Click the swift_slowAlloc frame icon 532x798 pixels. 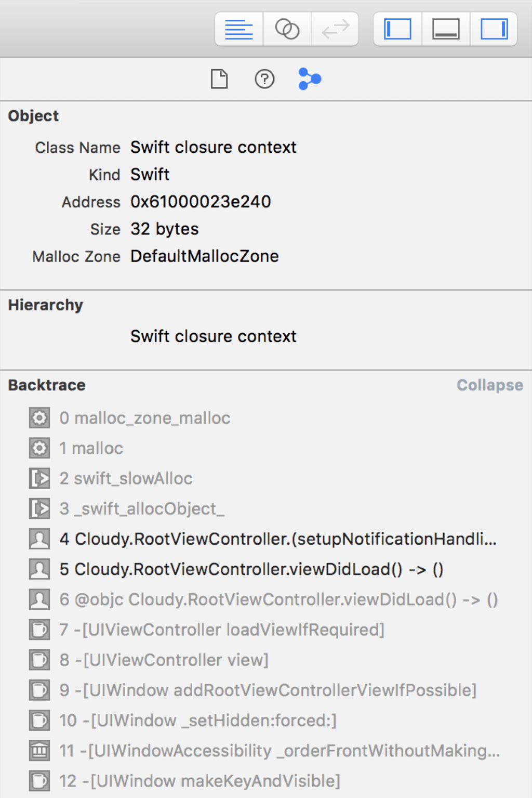point(39,478)
